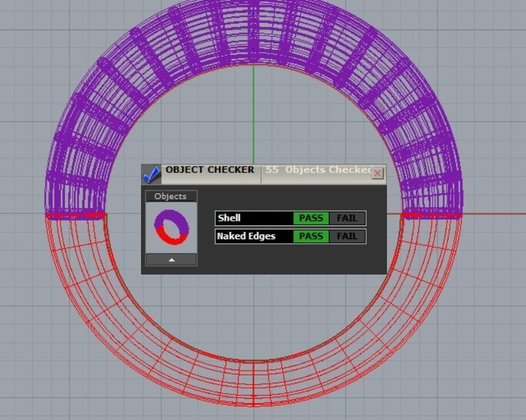The height and width of the screenshot is (420, 526).
Task: Click the '55 Objects Checked' status text
Action: click(x=319, y=170)
